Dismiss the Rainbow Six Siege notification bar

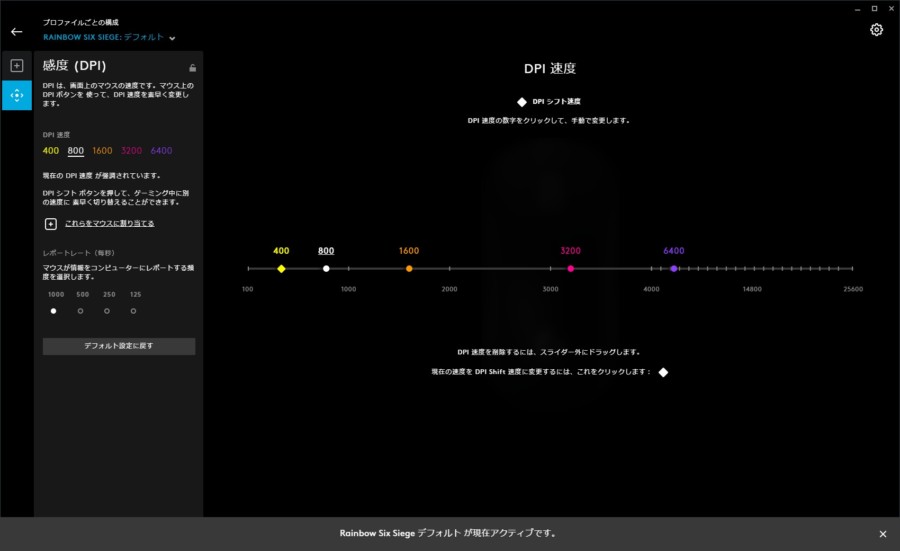pos(882,534)
